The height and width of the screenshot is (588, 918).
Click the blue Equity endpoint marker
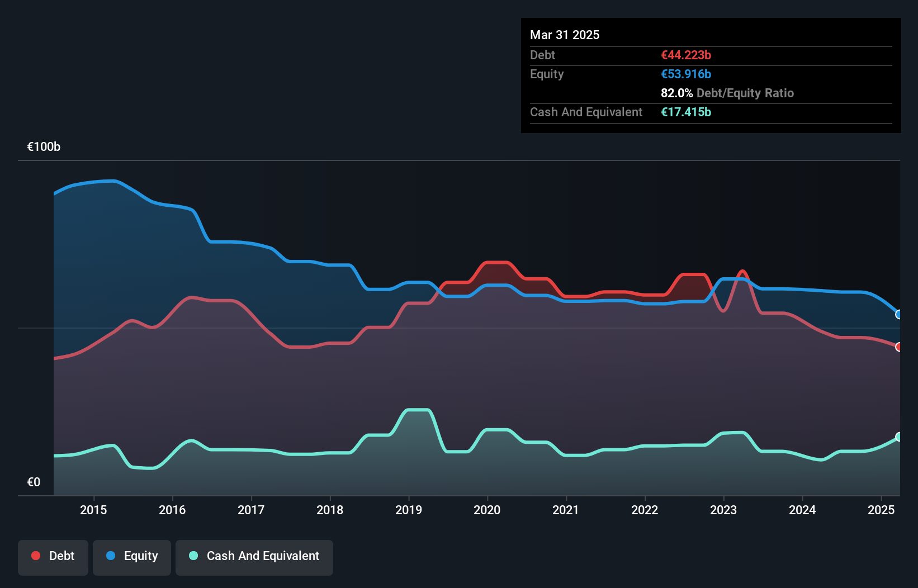(x=899, y=315)
